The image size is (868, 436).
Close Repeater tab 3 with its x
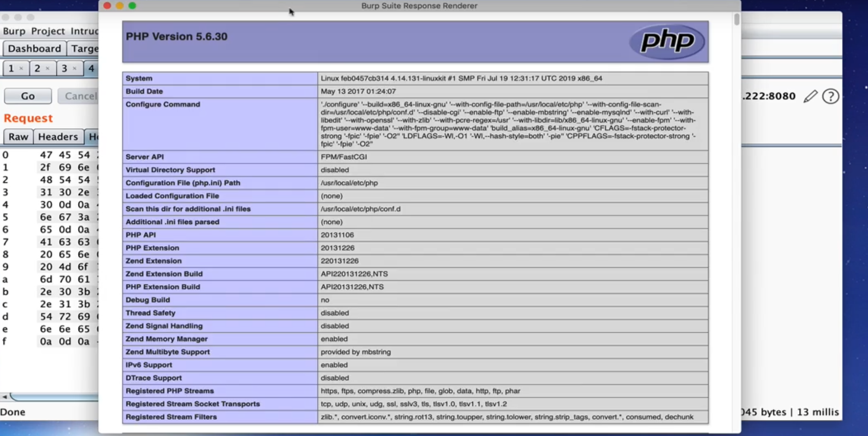coord(74,68)
